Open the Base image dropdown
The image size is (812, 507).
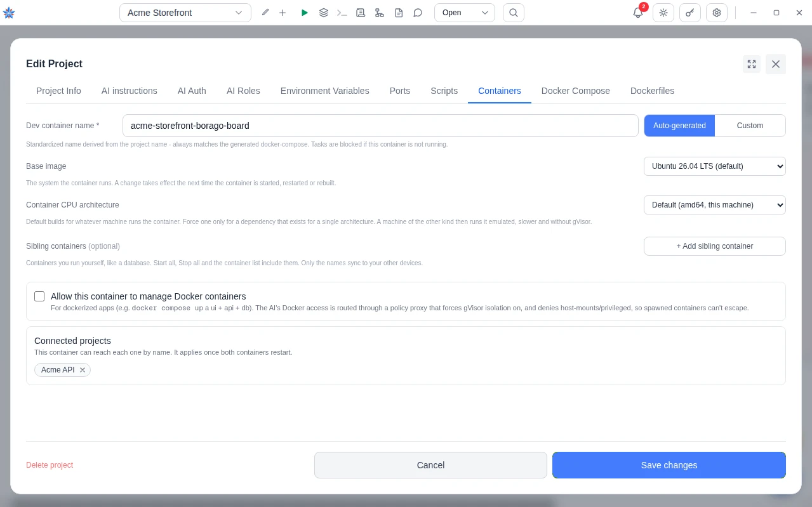coord(715,166)
